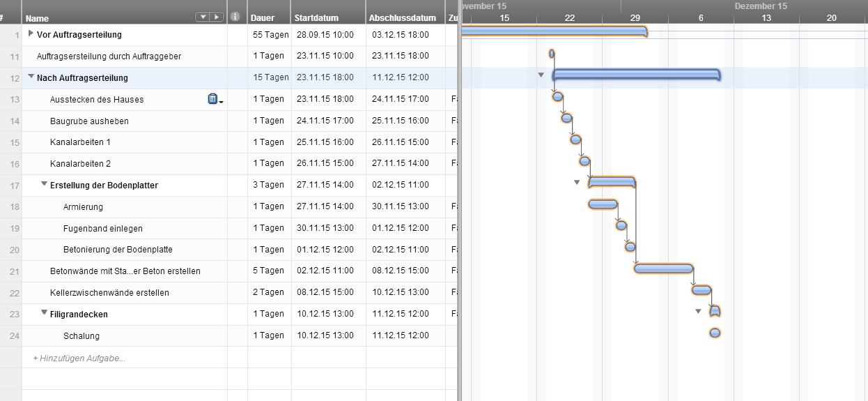Click the triangle beside the Filigrandecken Gantt bar
Viewport: 868px width, 401px height.
point(698,312)
